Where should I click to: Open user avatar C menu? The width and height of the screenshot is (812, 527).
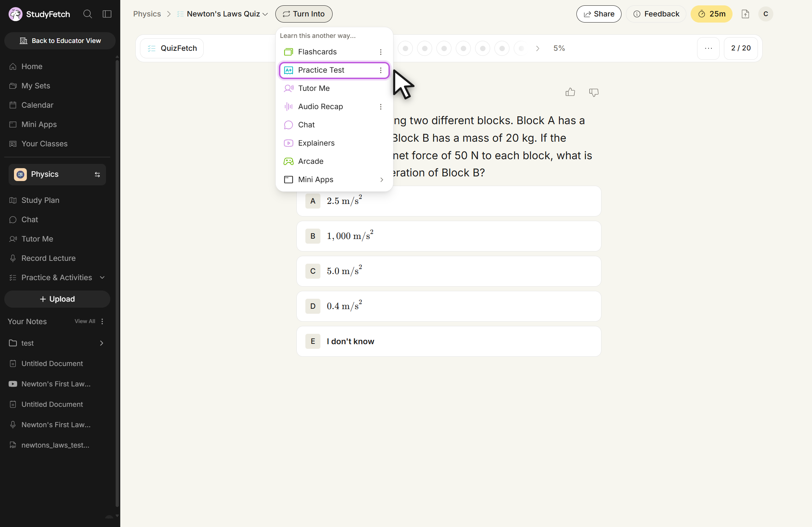pos(766,14)
